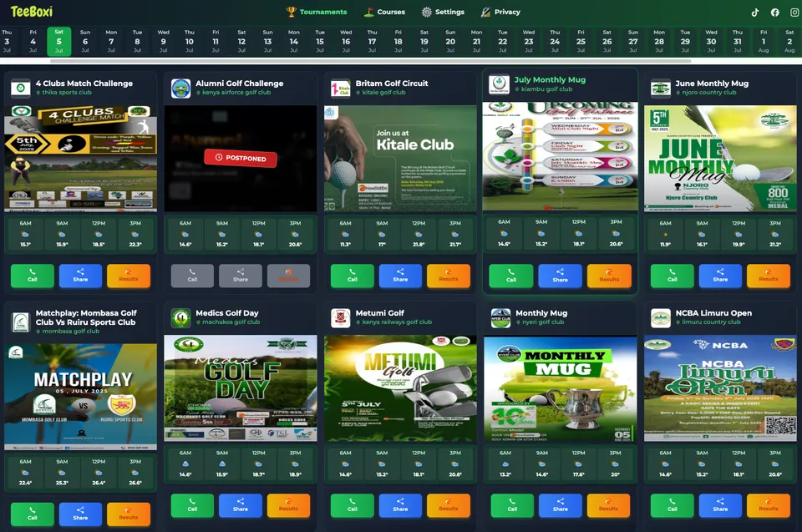Screen dimensions: 802x532
Task: Select Sat 5 Jul in date strip
Action: tap(58, 41)
